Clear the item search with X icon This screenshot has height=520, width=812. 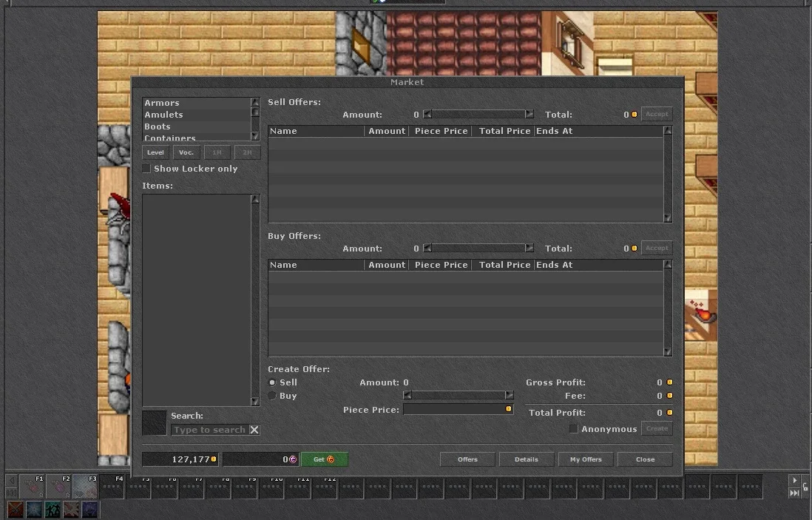coord(254,430)
